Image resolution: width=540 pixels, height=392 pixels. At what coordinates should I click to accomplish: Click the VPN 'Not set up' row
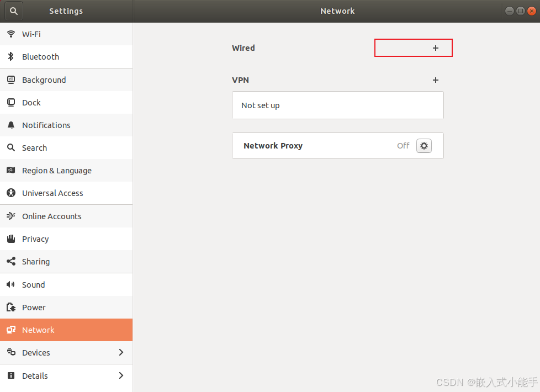coord(338,105)
